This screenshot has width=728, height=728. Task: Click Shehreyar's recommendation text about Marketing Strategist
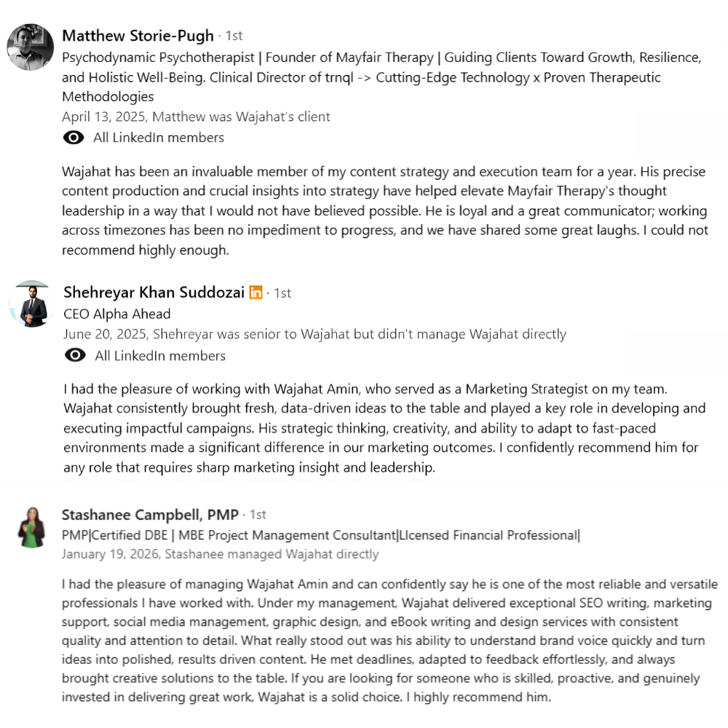pos(386,428)
